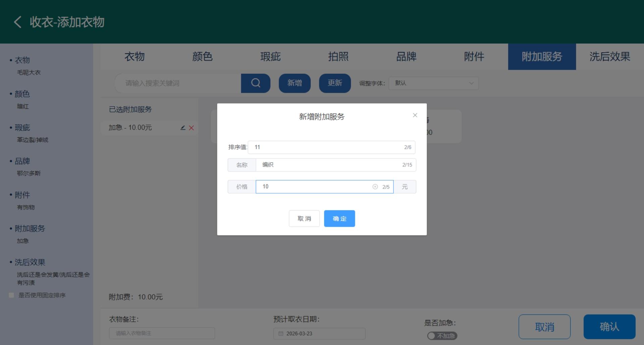Click calendar icon in pickup date field

click(x=281, y=334)
